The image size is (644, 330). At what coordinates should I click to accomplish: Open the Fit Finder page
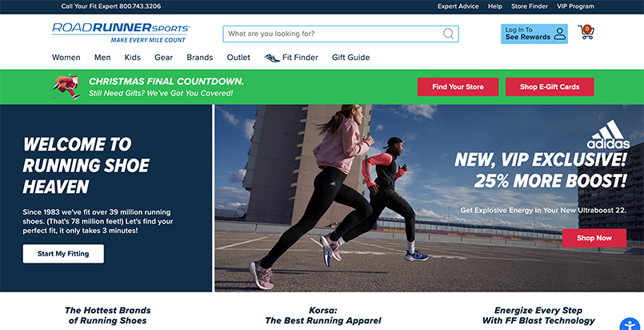click(x=300, y=58)
